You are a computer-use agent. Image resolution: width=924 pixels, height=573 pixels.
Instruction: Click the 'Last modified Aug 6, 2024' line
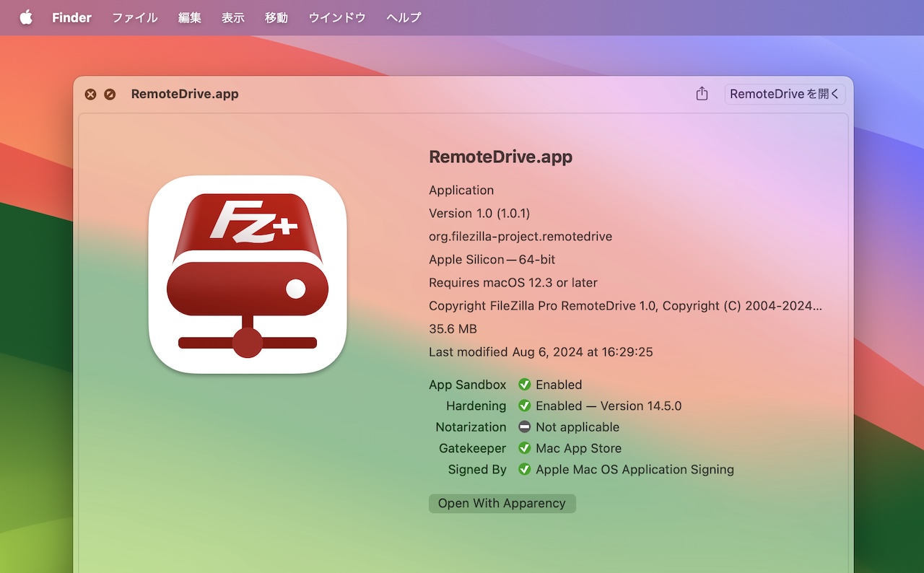point(541,351)
